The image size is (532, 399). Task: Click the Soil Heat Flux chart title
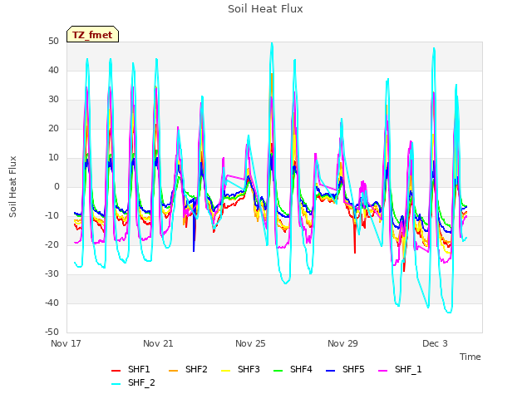point(265,9)
